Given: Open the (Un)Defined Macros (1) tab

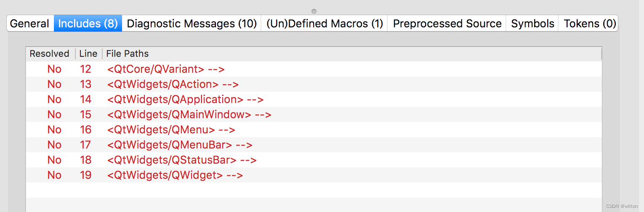Looking at the screenshot, I should point(325,24).
